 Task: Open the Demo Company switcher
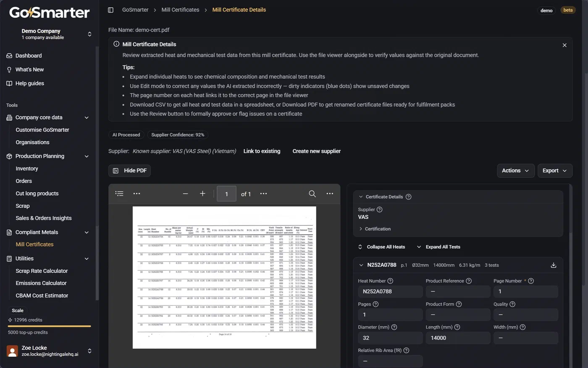[x=50, y=34]
